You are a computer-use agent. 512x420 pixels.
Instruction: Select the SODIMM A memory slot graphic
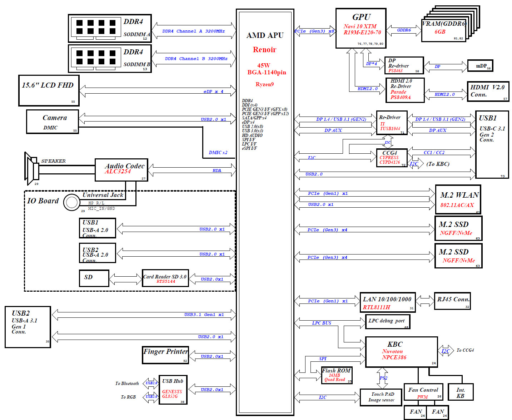[95, 28]
